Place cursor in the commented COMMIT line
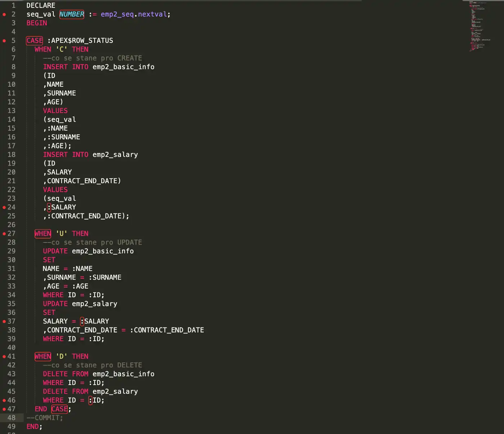The image size is (504, 434). tap(47, 418)
